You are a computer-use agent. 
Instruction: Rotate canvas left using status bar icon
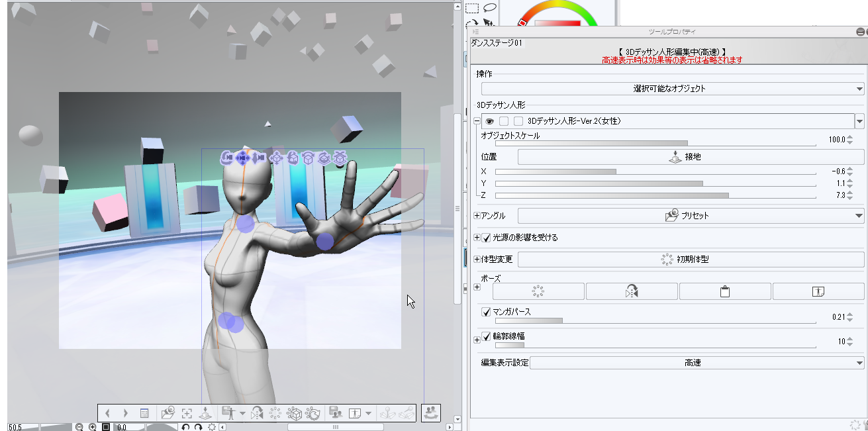pos(186,427)
